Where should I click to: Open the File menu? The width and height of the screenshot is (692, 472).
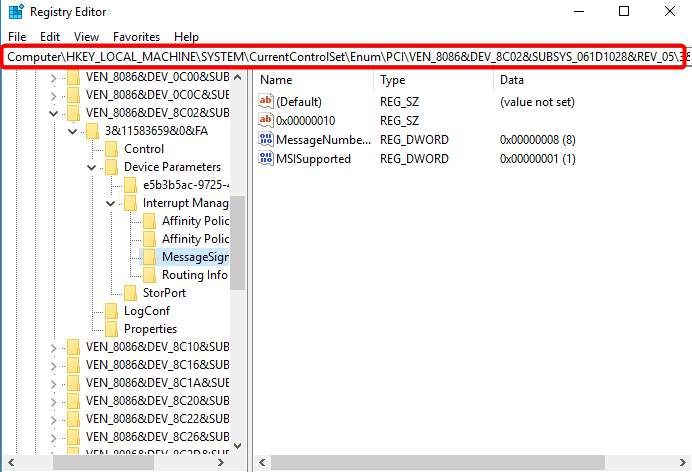(17, 37)
